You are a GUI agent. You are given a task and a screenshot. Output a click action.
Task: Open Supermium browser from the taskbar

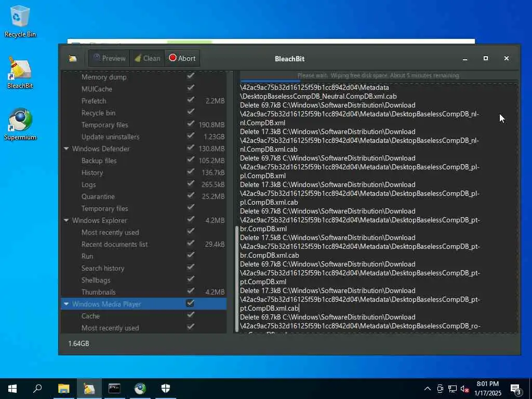pos(140,389)
